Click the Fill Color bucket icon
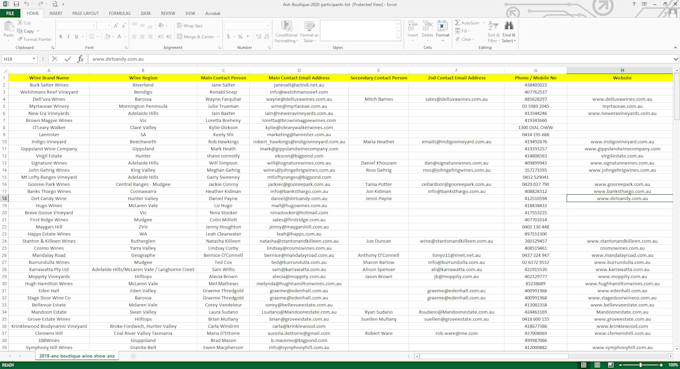 108,37
